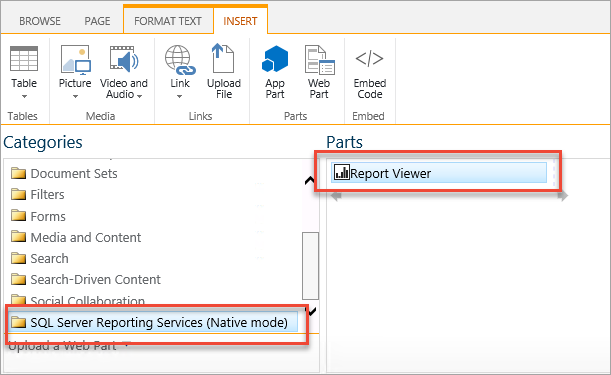Click the Web Part icon

tap(319, 60)
